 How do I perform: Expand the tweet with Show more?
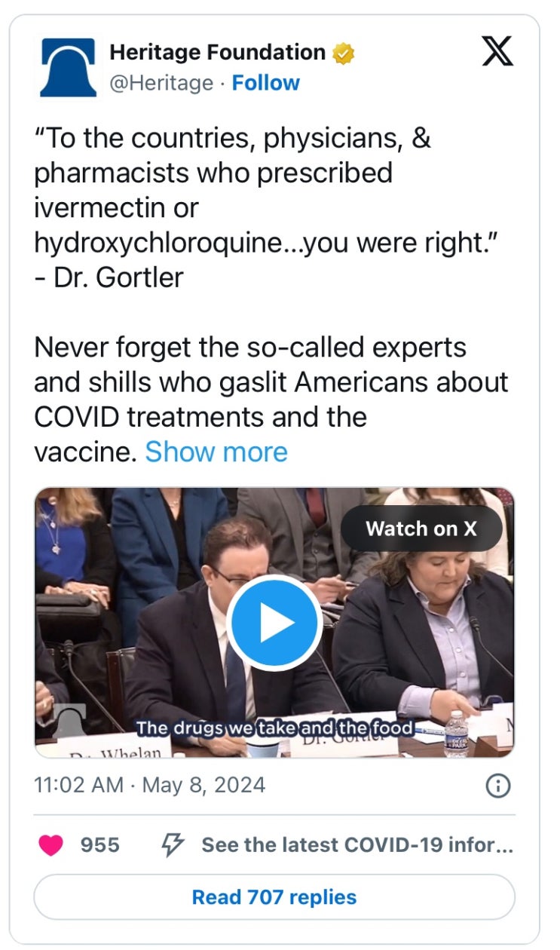click(216, 452)
